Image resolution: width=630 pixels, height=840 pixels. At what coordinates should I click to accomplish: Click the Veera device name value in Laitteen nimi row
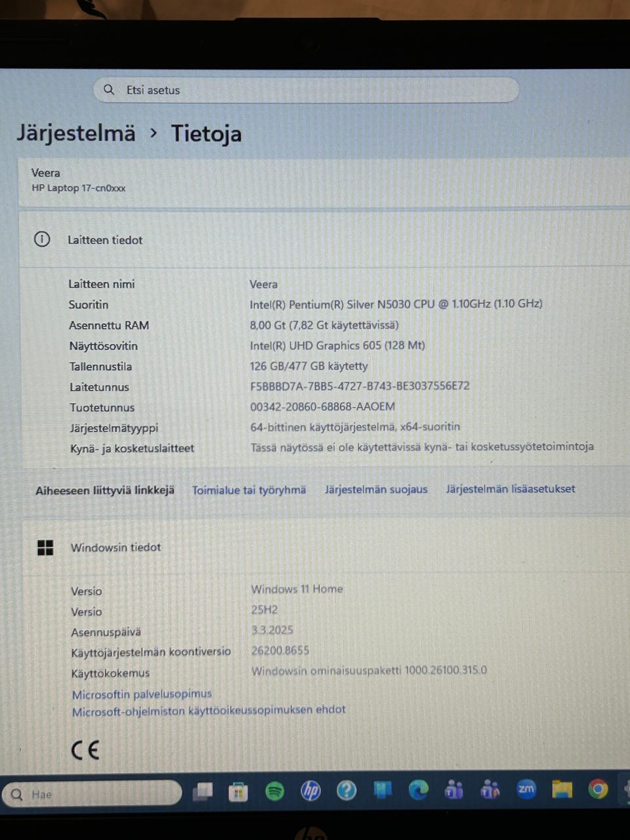click(263, 284)
